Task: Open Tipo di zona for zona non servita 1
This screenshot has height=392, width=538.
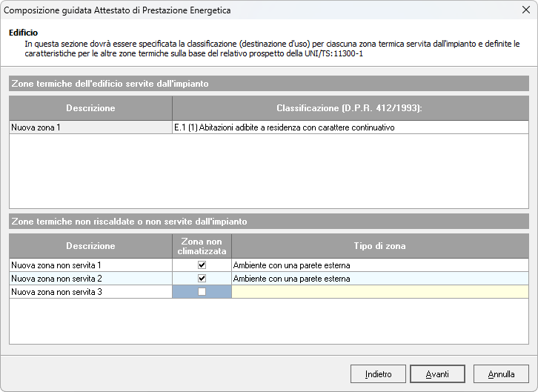Action: pos(379,265)
